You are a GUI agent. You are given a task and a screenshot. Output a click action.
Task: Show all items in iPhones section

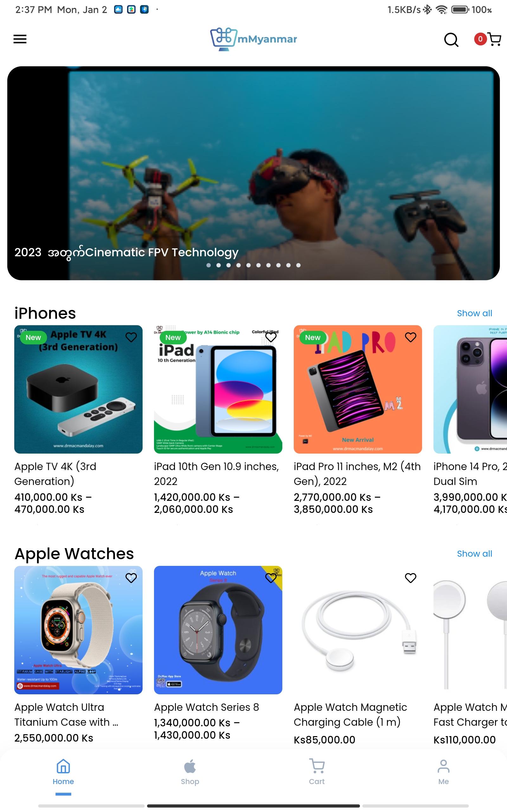pos(474,313)
